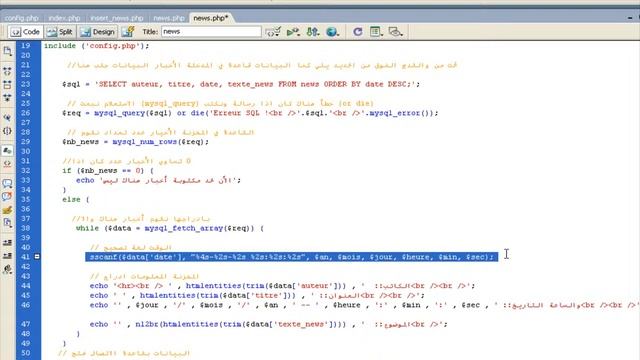Click the include ('config.php') code line
The image size is (640, 360).
click(96, 46)
